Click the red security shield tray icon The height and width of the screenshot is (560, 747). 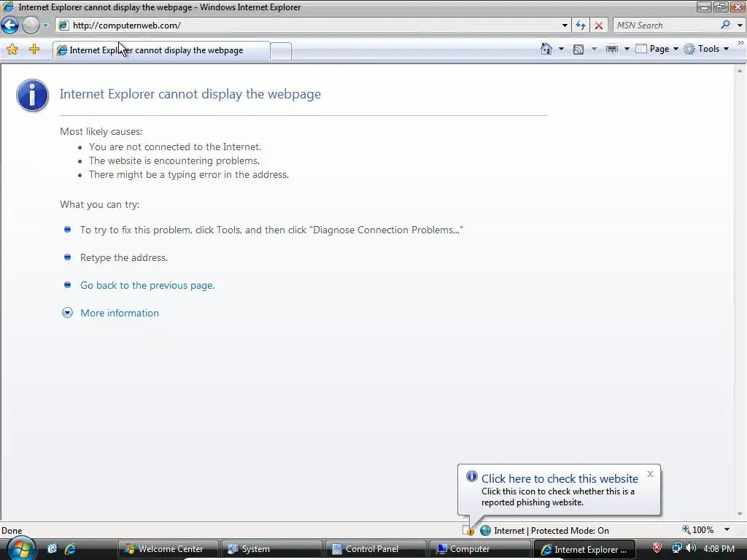[657, 548]
